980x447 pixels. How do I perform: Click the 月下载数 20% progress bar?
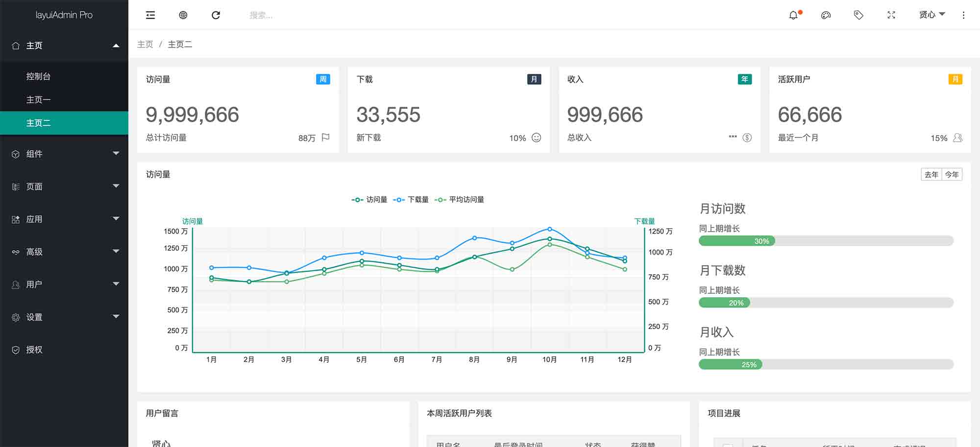826,303
